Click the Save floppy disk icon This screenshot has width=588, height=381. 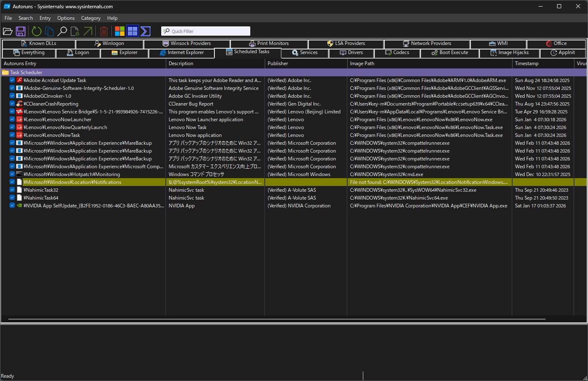21,31
